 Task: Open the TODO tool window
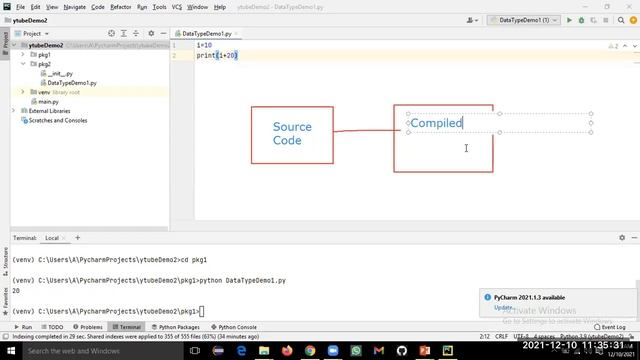pos(52,327)
